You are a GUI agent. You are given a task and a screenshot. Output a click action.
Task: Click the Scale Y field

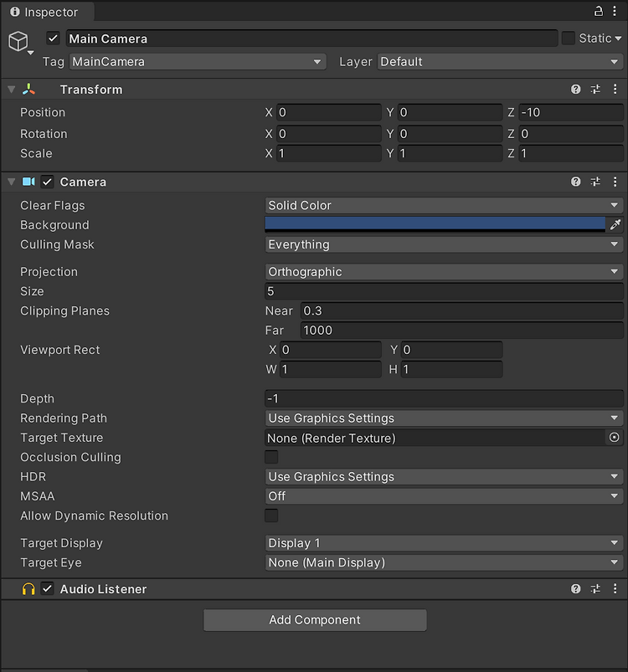[x=450, y=153]
